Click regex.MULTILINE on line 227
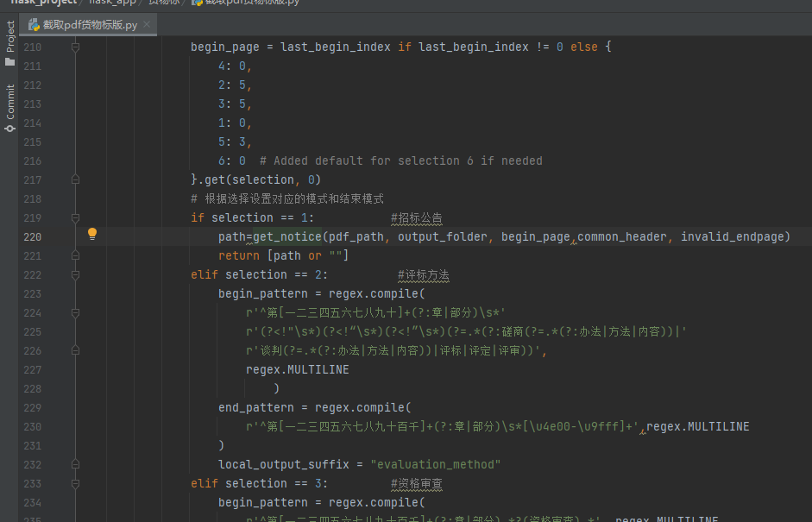Viewport: 812px width, 522px height. coord(297,369)
